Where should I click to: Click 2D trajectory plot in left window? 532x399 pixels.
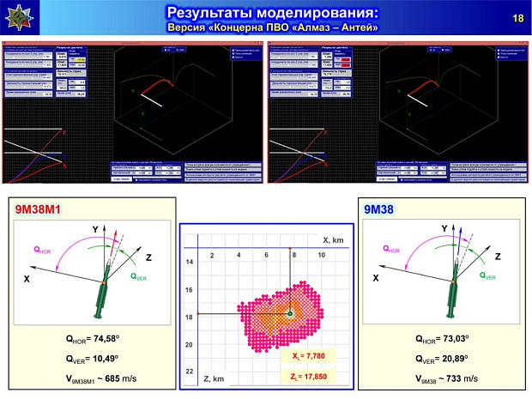34,155
